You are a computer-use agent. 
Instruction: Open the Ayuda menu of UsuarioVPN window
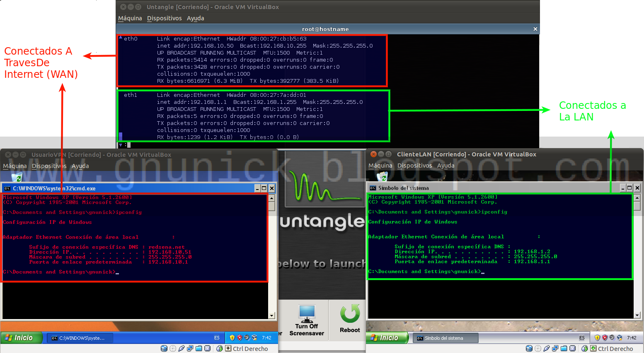(x=81, y=166)
